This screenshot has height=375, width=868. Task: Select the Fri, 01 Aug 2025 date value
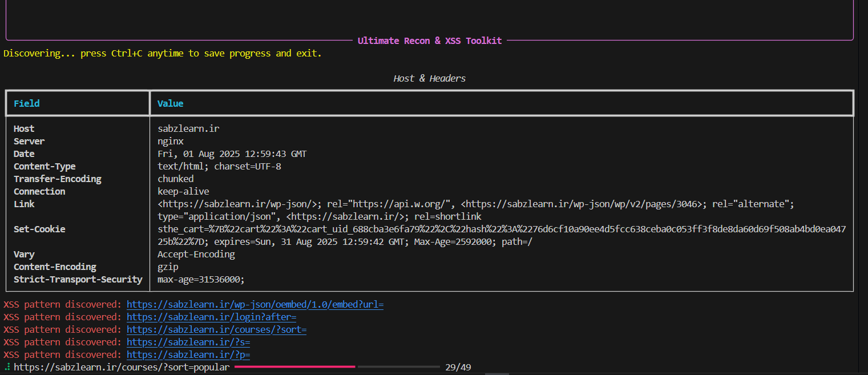click(232, 154)
